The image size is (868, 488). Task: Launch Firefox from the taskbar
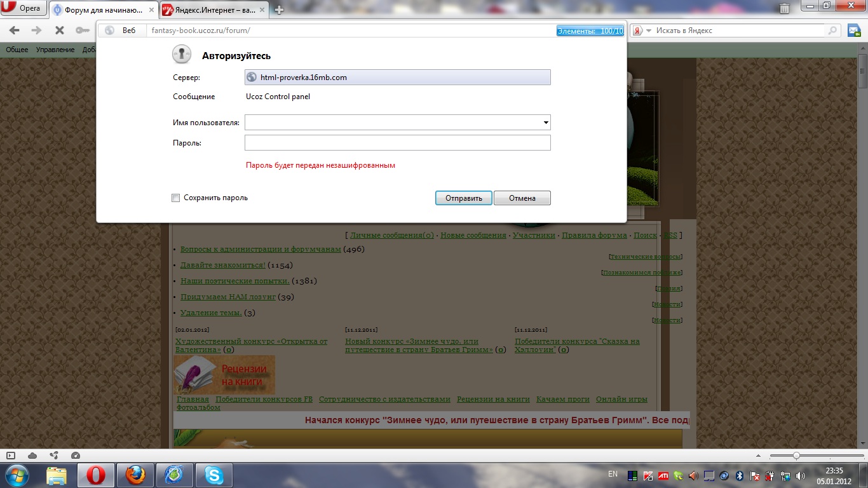tap(135, 475)
